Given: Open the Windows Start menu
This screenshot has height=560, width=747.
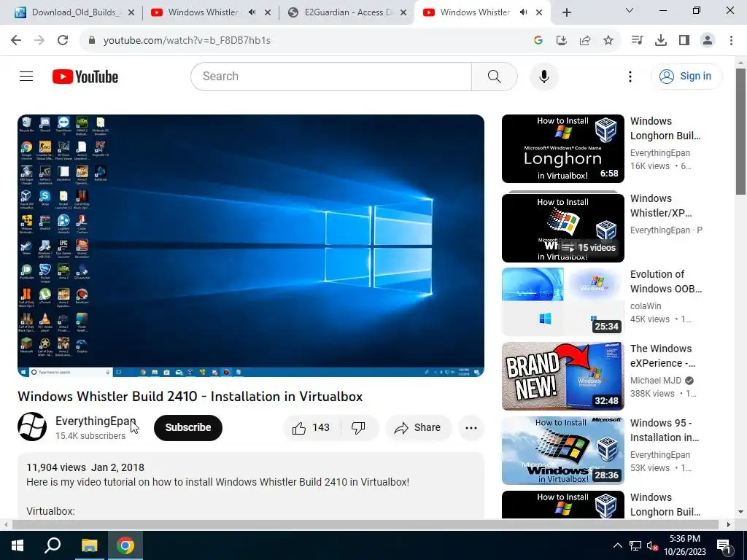Looking at the screenshot, I should tap(18, 545).
